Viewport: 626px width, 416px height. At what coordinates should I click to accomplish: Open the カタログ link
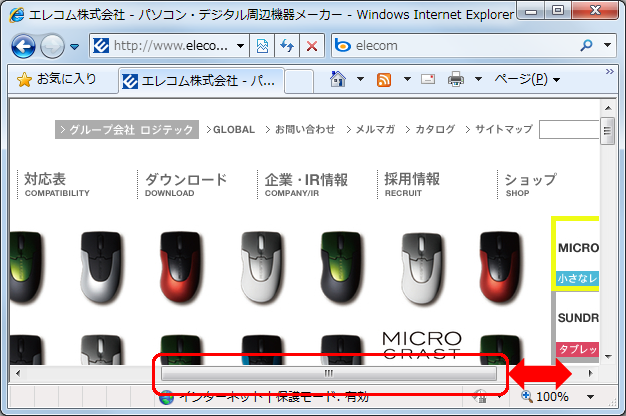tap(430, 129)
